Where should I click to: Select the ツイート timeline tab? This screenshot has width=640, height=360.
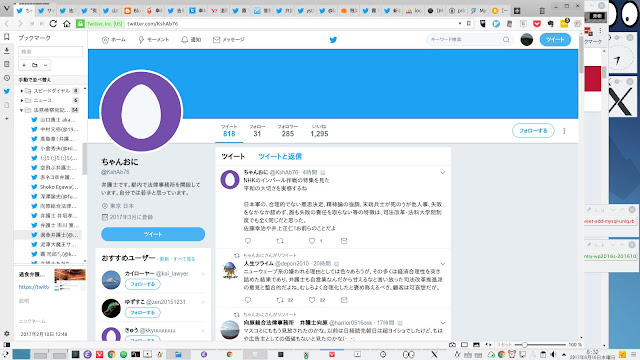click(233, 156)
